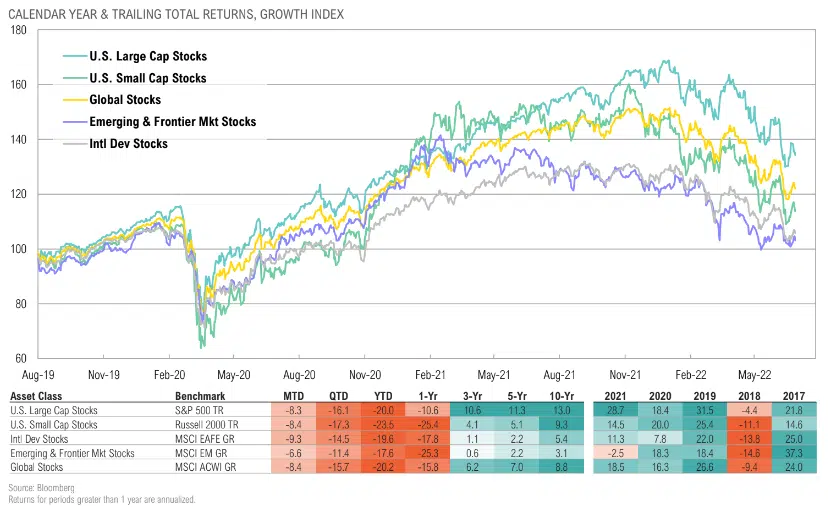Click the MTD column header

(294, 395)
